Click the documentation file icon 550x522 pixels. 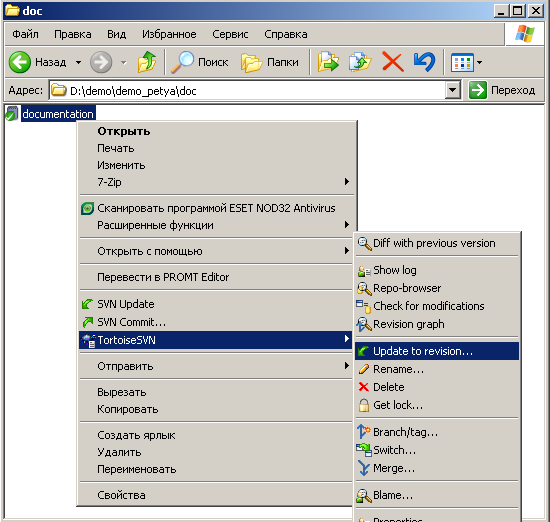pyautogui.click(x=12, y=114)
